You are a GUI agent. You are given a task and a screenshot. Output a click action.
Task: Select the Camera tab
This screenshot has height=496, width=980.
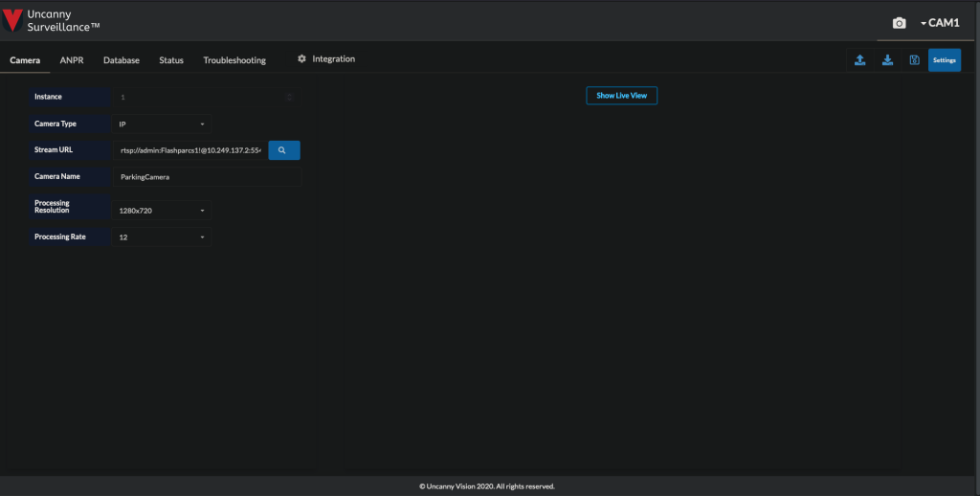point(25,60)
